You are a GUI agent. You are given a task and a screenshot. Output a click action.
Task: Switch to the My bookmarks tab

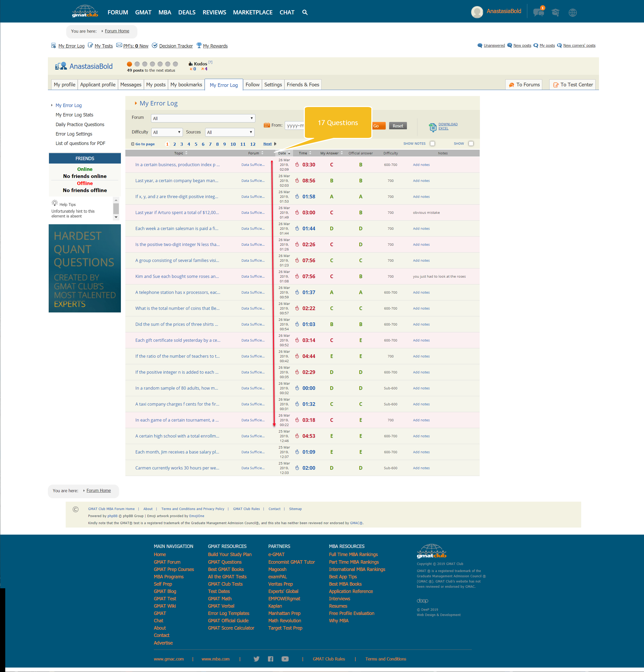click(x=186, y=85)
